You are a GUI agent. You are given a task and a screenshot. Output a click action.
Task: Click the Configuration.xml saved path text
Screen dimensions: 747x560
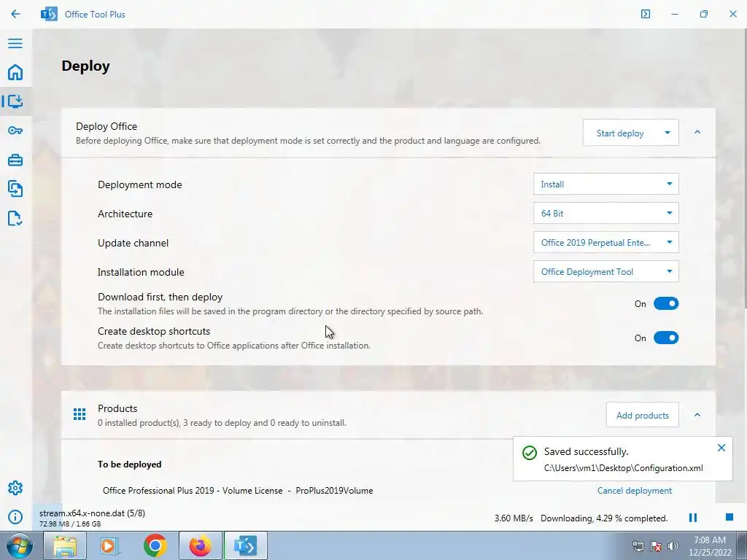coord(623,468)
